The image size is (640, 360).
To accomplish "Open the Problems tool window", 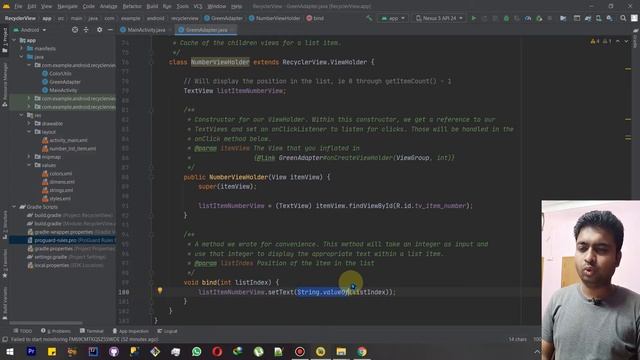I will click(x=56, y=331).
